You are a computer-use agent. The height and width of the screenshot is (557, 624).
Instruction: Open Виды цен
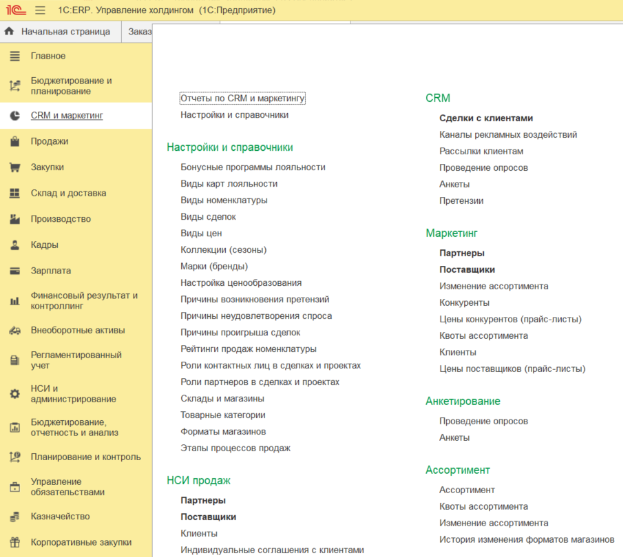[x=201, y=233]
